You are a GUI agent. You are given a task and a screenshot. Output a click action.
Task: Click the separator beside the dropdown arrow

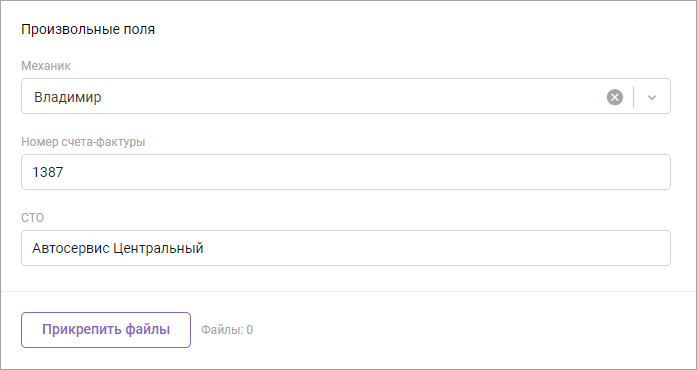click(x=633, y=97)
